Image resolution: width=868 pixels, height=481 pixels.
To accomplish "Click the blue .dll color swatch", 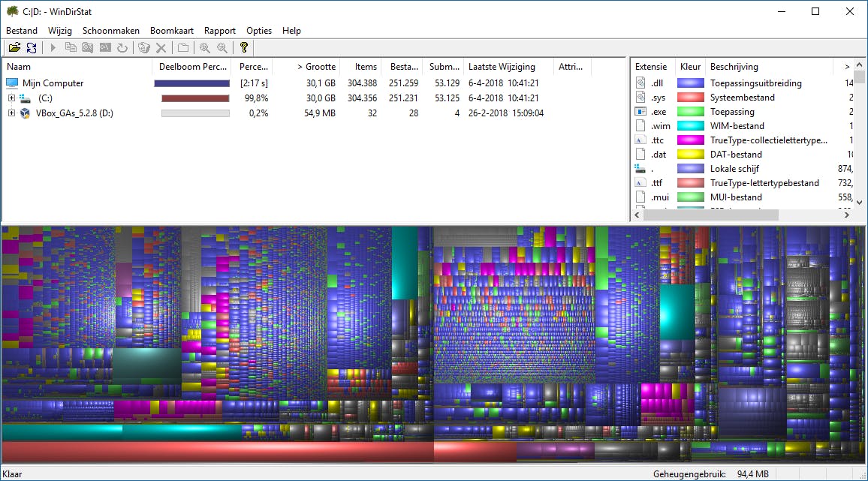I will pyautogui.click(x=690, y=83).
